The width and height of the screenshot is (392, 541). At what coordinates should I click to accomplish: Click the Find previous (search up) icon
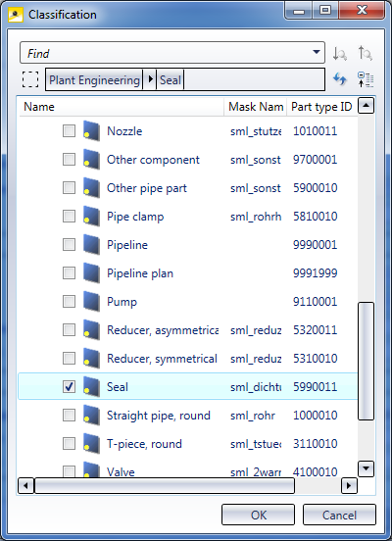[366, 54]
